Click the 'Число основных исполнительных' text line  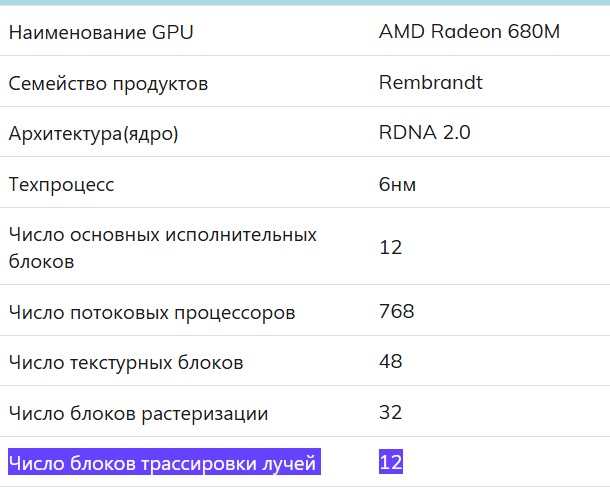coord(162,235)
